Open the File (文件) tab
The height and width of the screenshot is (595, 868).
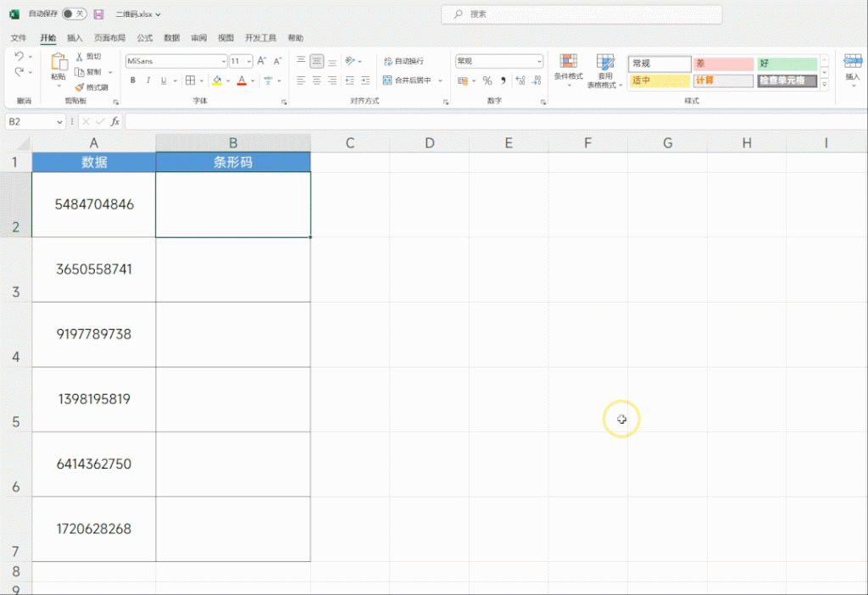[19, 37]
